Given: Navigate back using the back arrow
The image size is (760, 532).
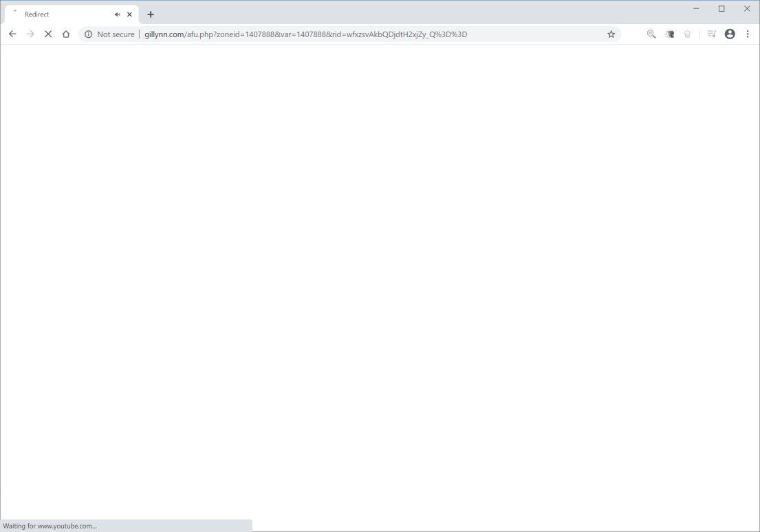Looking at the screenshot, I should click(x=12, y=34).
